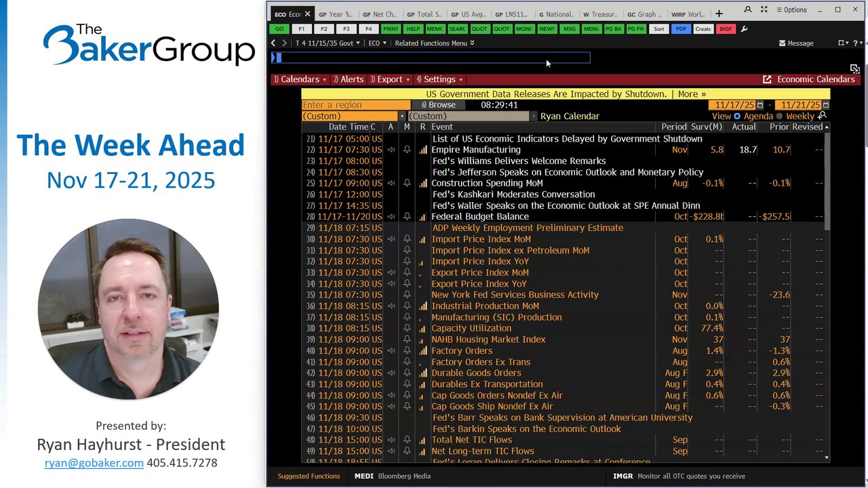Toggle the speaker alert for Empire Manufacturing
This screenshot has width=868, height=488.
pyautogui.click(x=391, y=150)
